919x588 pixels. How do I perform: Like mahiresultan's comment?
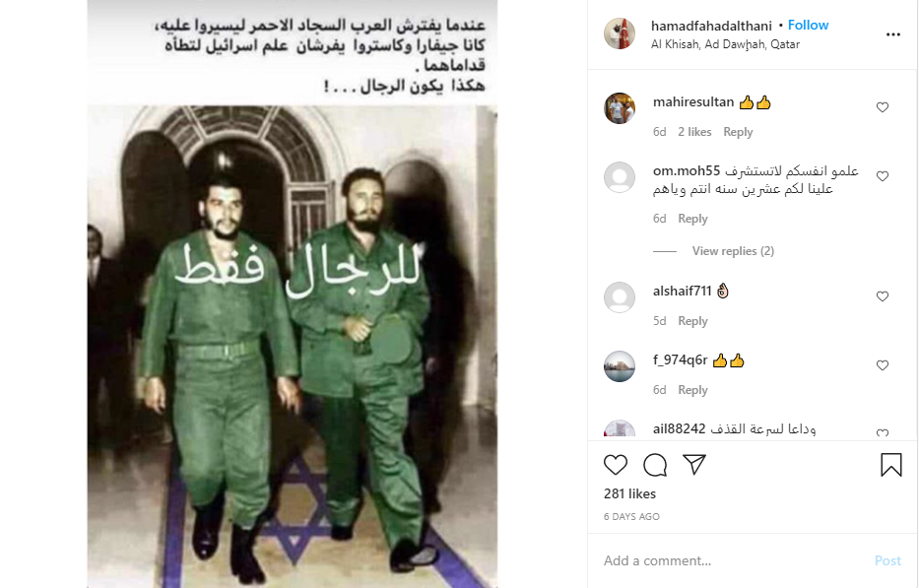pos(883,107)
